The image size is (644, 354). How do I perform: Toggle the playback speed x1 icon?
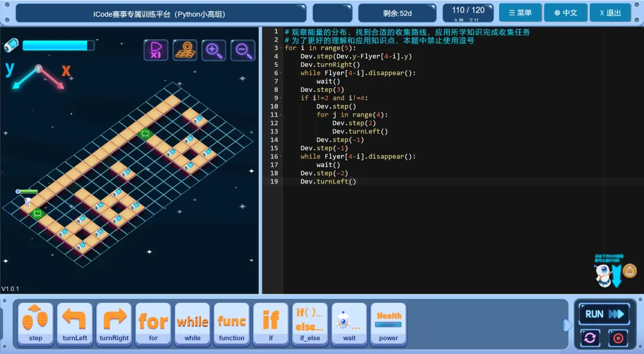(156, 50)
